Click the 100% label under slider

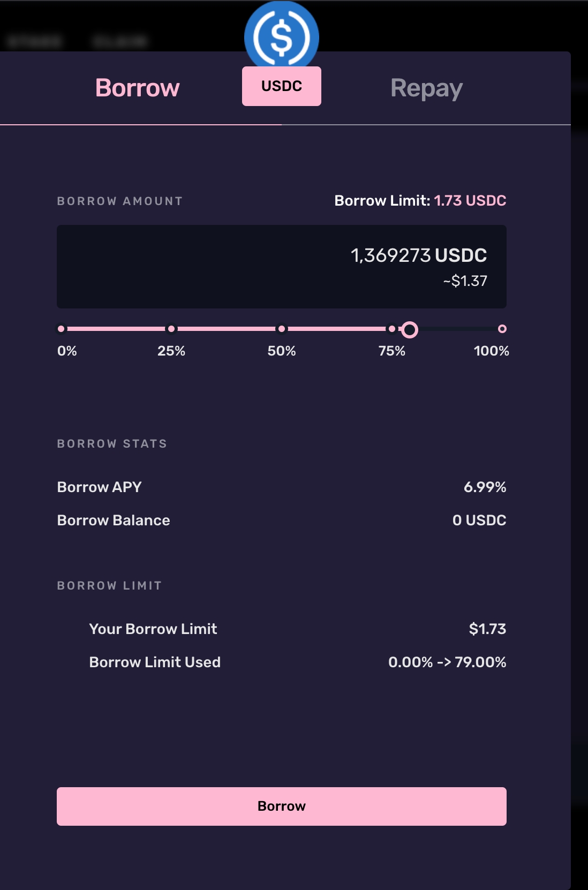[x=491, y=351]
